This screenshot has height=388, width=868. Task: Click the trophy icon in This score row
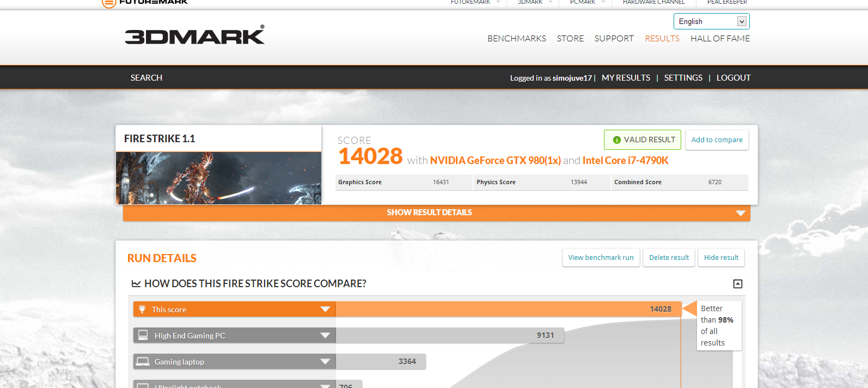142,309
